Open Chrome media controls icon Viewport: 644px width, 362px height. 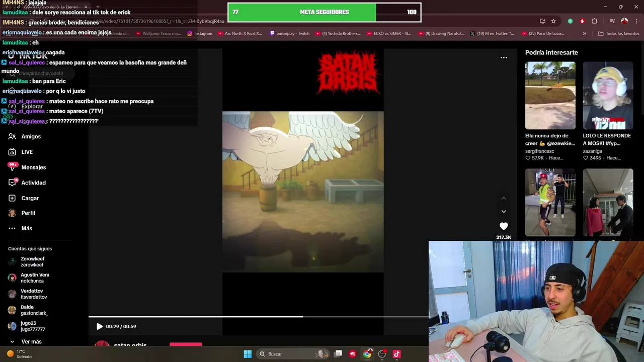pos(612,21)
